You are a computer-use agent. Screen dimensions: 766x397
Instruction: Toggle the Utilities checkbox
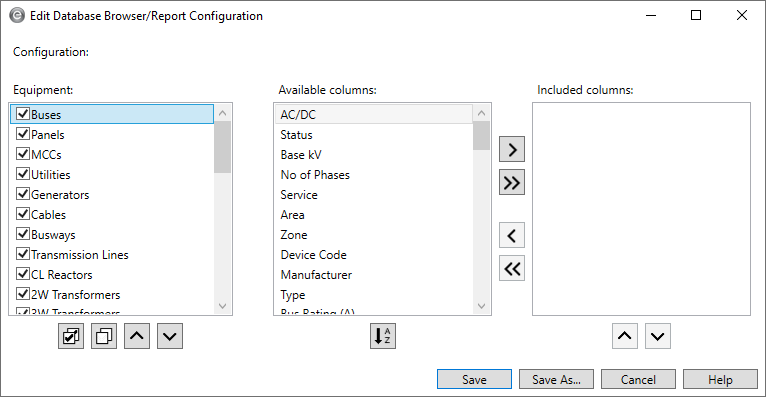[23, 174]
